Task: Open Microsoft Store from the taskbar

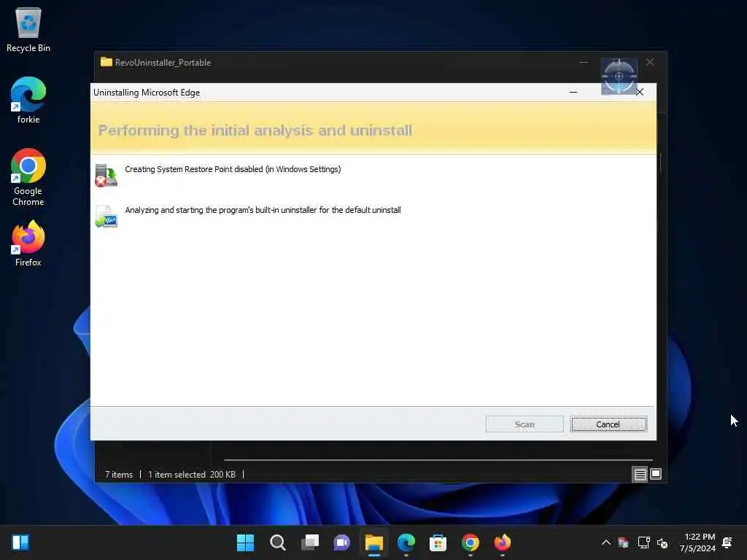Action: coord(438,542)
